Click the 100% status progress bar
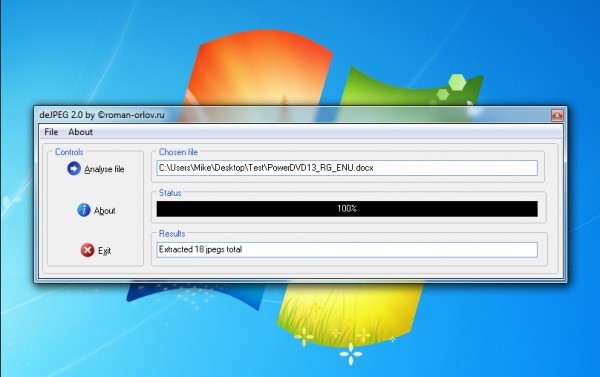 [x=347, y=209]
